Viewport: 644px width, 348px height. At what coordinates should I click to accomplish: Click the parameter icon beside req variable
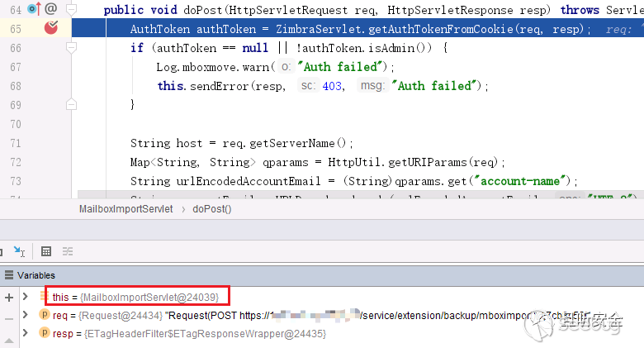[45, 315]
